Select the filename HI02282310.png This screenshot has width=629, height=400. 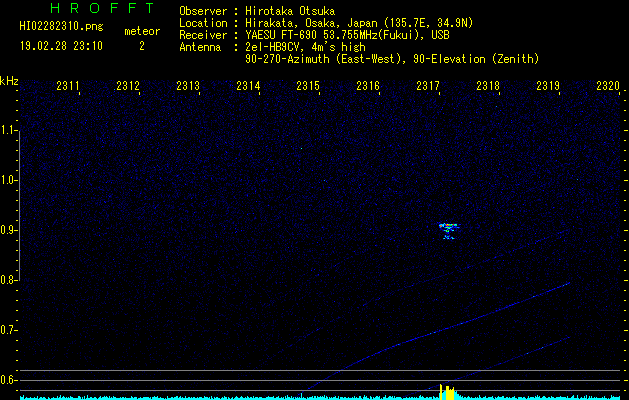point(61,27)
